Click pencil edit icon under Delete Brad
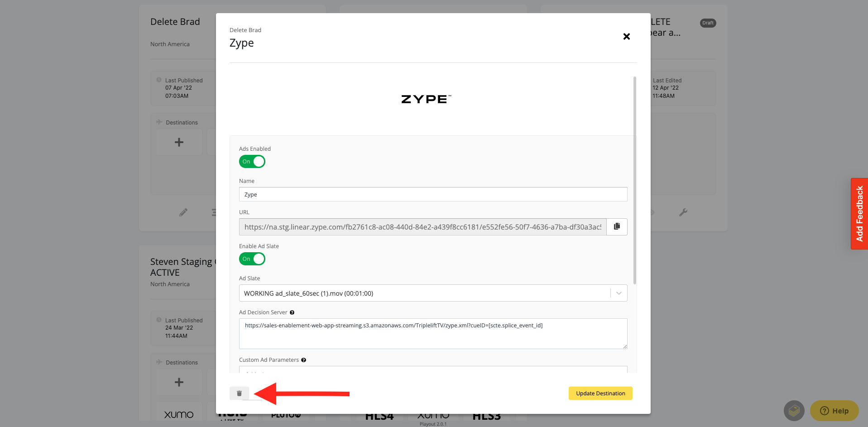 [x=183, y=212]
